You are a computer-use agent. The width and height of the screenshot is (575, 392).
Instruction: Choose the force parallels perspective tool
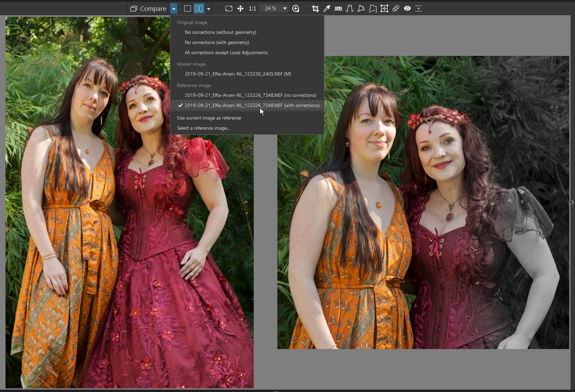(x=350, y=8)
